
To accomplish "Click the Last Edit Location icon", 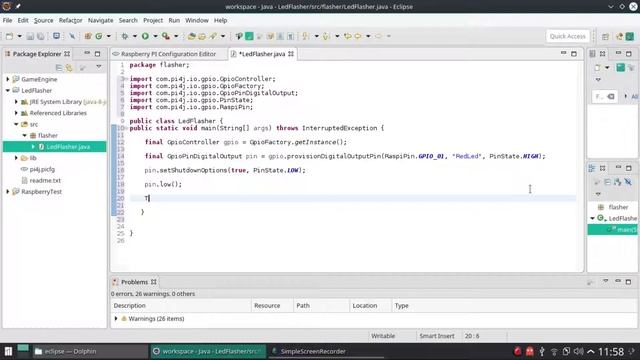I will [347, 36].
